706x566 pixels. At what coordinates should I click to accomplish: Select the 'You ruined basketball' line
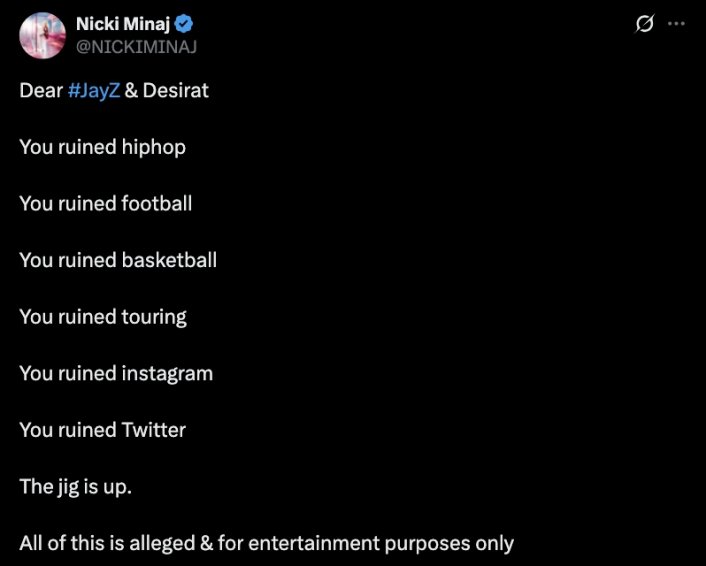point(118,260)
